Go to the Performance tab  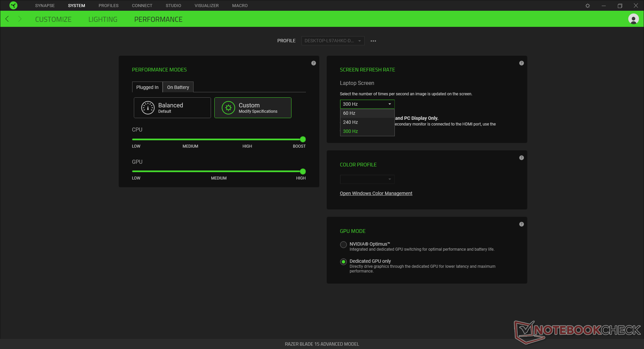[158, 19]
